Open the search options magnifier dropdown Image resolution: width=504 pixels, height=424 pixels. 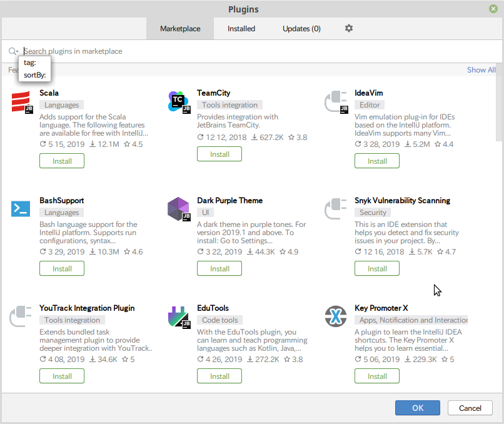point(13,51)
